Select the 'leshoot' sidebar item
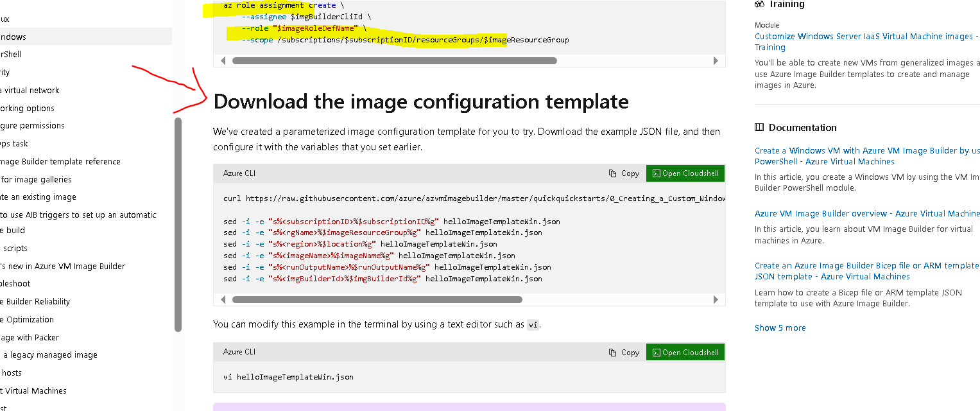 tap(15, 283)
